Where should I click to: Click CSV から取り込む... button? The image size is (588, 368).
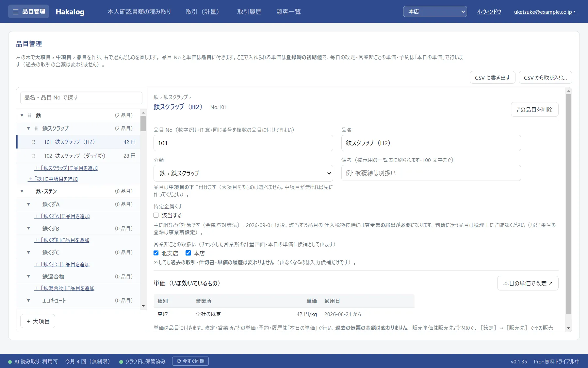545,78
